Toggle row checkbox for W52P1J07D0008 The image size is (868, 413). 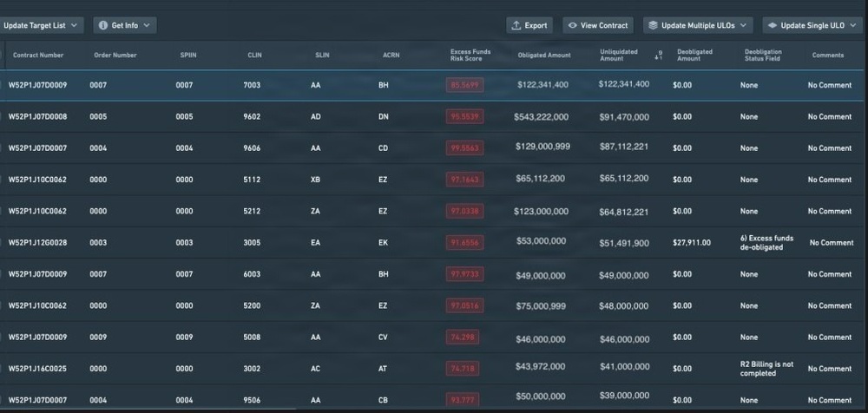tap(1, 117)
